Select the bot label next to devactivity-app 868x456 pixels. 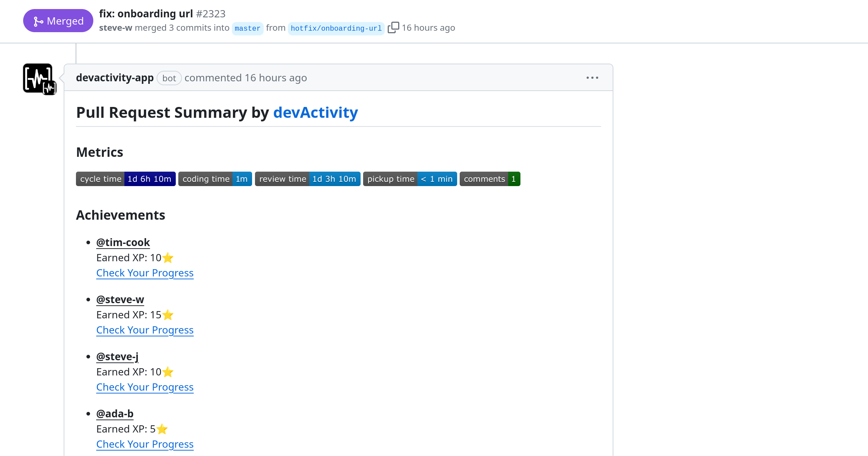[x=169, y=78]
